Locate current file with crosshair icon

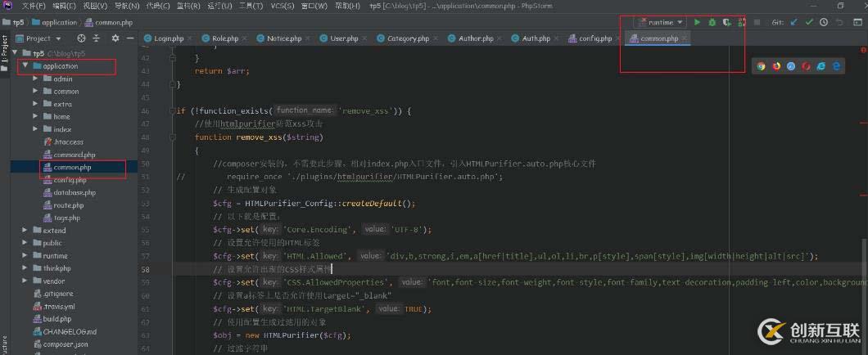(x=81, y=38)
